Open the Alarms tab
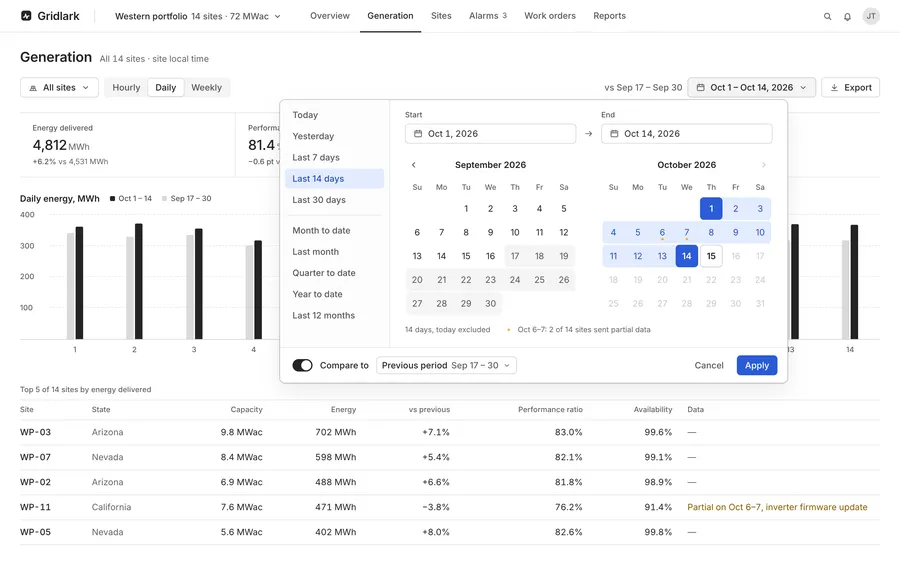900x562 pixels. coord(488,16)
